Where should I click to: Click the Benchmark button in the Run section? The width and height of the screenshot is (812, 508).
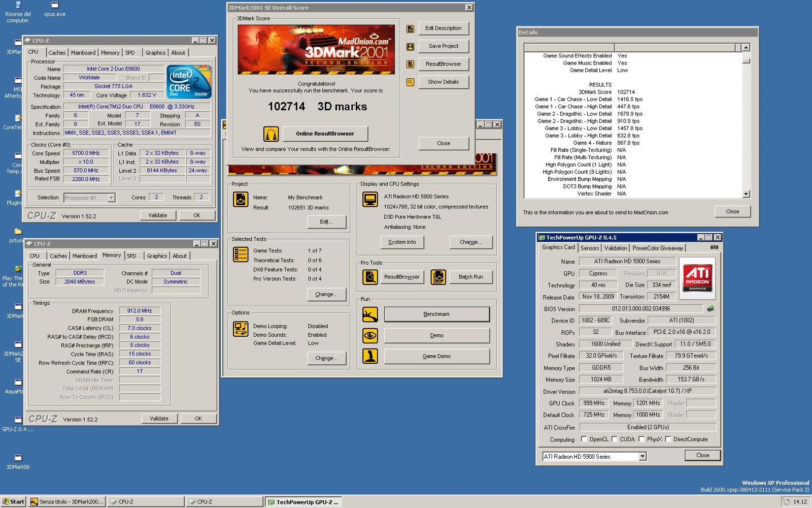pos(436,314)
